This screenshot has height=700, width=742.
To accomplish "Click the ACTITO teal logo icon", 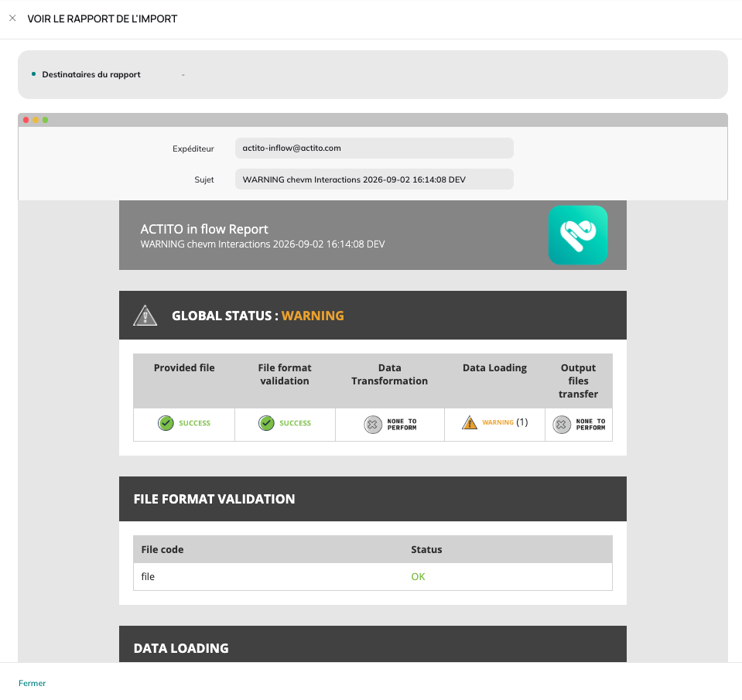I will [578, 235].
